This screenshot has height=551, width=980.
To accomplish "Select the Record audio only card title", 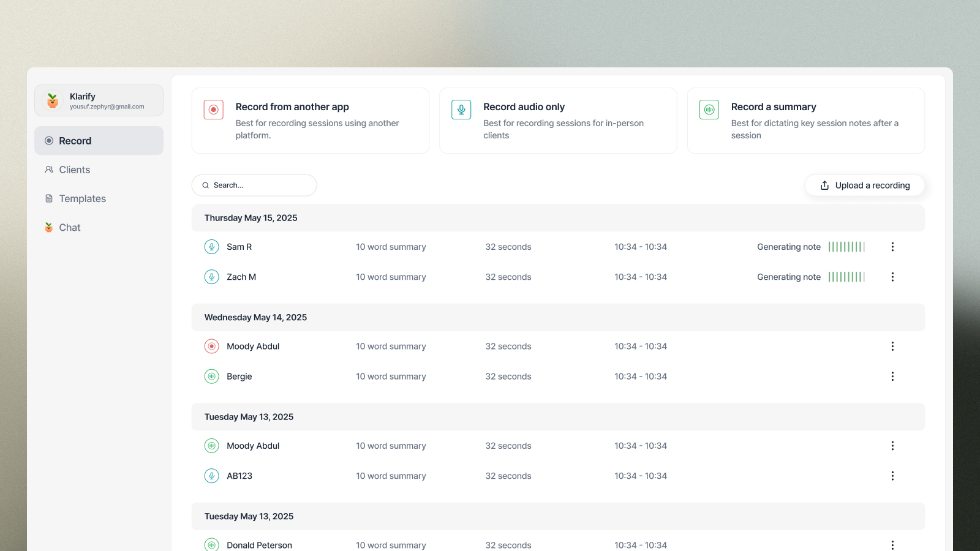I will [x=524, y=107].
